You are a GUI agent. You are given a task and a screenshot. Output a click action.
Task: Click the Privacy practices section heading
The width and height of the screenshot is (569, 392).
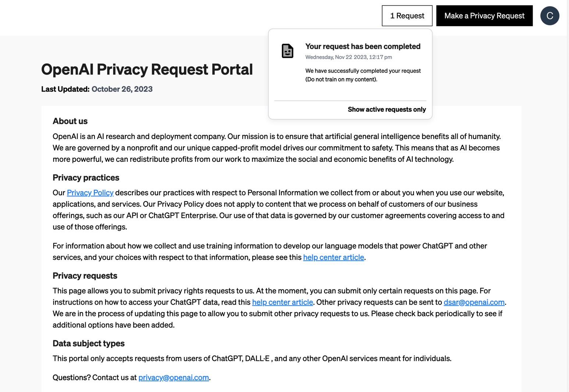86,178
